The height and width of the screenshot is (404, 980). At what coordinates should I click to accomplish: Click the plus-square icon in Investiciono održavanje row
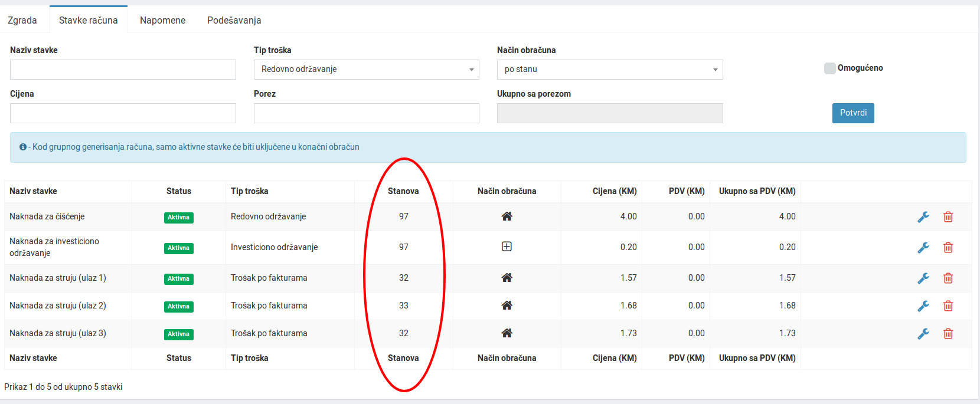point(507,247)
